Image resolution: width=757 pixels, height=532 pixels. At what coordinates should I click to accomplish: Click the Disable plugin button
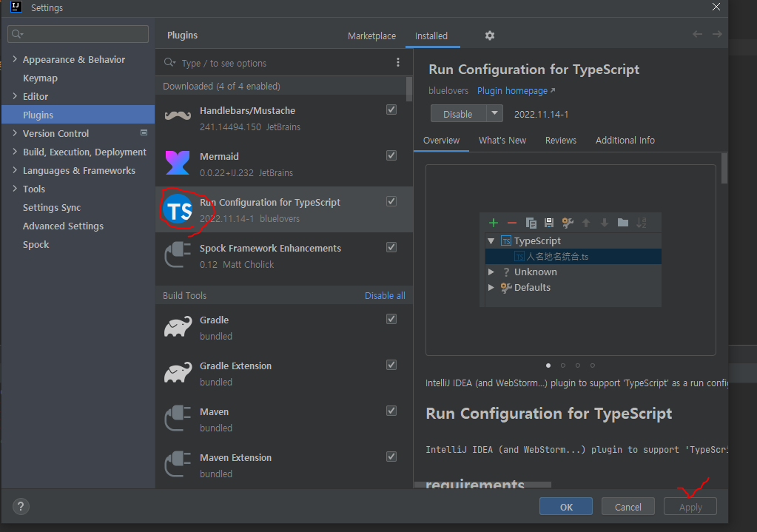pos(458,113)
